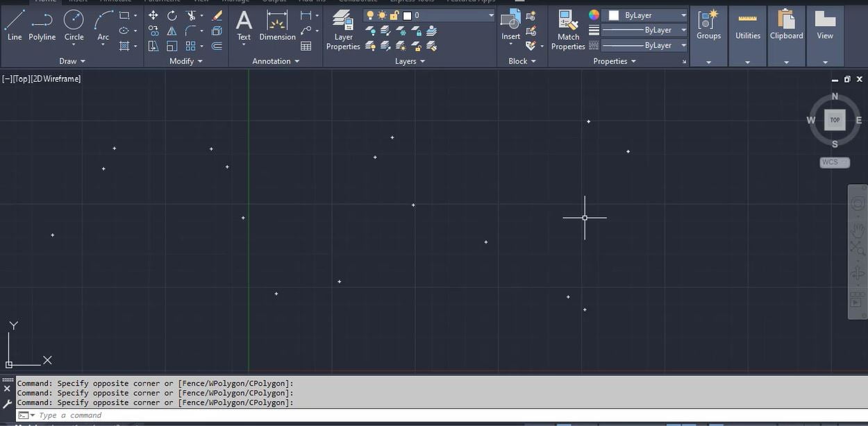Image resolution: width=868 pixels, height=426 pixels.
Task: Open the Groups panel
Action: coord(708,36)
